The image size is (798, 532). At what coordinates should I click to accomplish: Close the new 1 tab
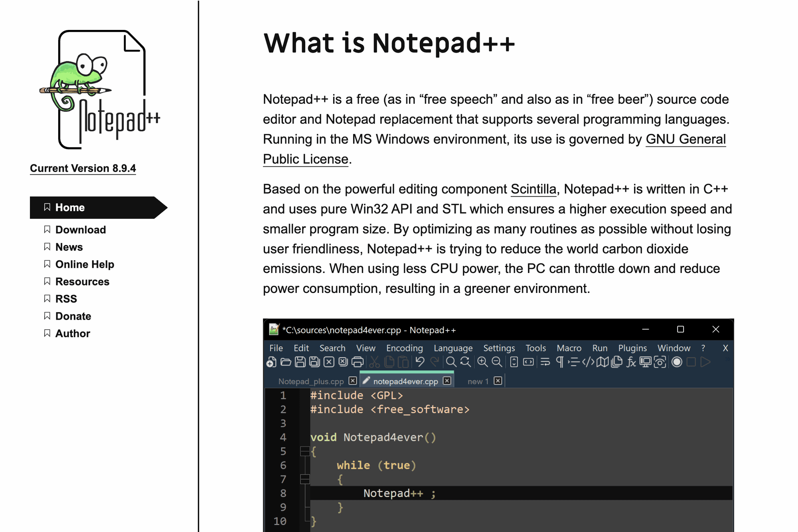498,381
